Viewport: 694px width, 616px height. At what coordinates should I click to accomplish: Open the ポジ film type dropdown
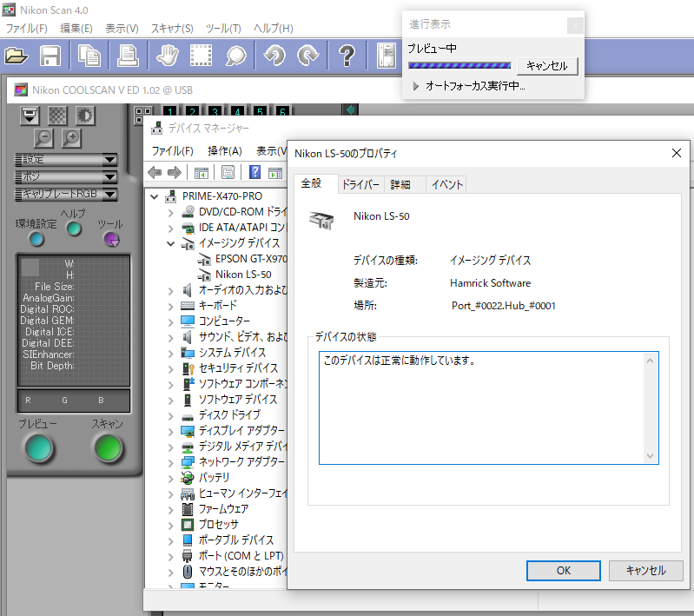66,176
